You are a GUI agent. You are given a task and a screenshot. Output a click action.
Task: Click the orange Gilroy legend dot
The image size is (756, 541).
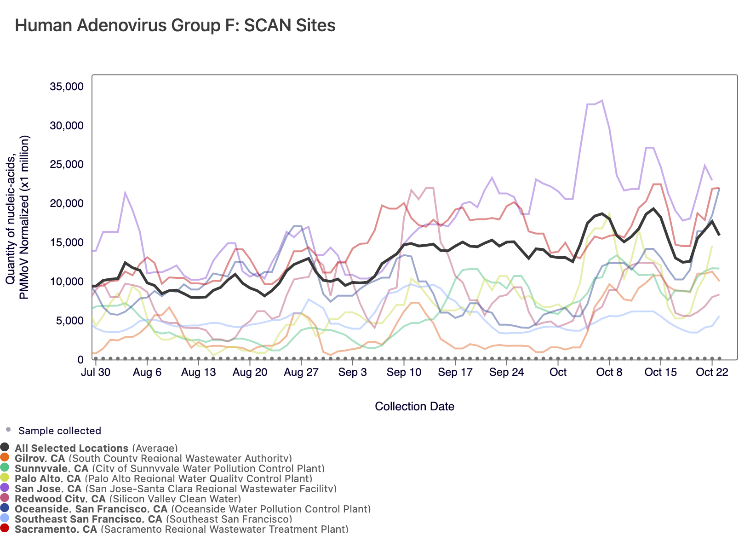5,458
